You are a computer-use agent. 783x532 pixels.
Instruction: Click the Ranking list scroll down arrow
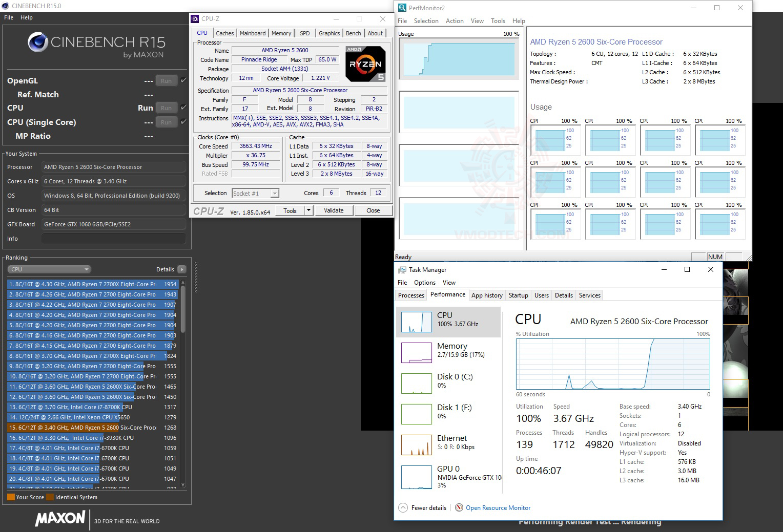pos(183,485)
